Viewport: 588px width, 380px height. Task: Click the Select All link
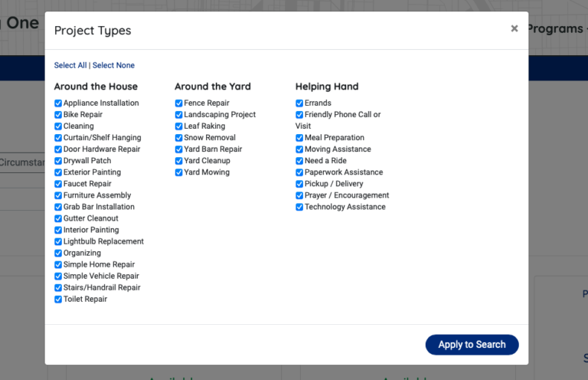tap(70, 66)
